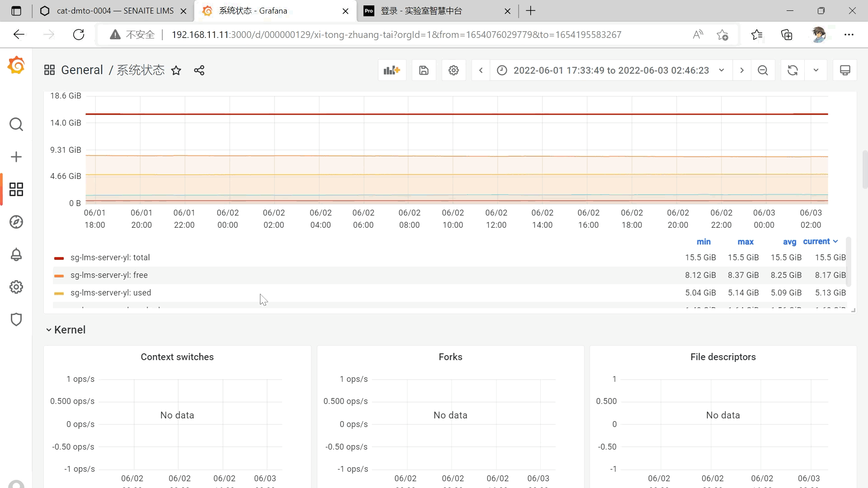Mark dashboard as favorite star

coord(176,70)
